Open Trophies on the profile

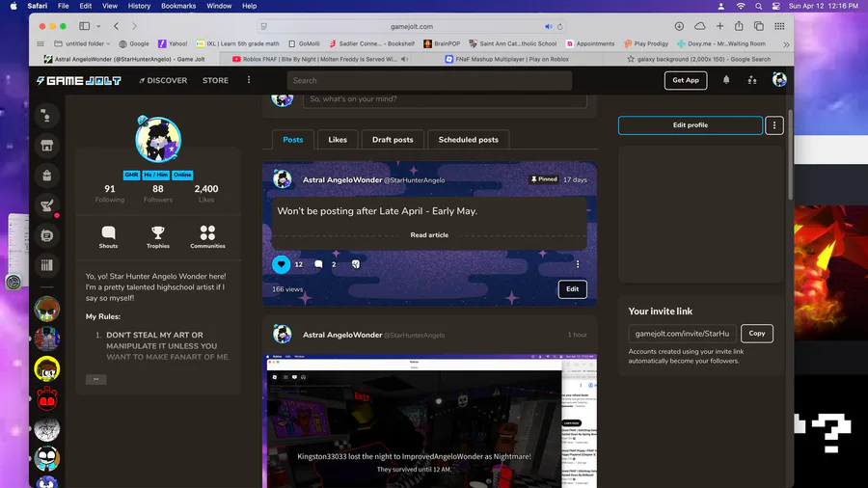pyautogui.click(x=158, y=237)
